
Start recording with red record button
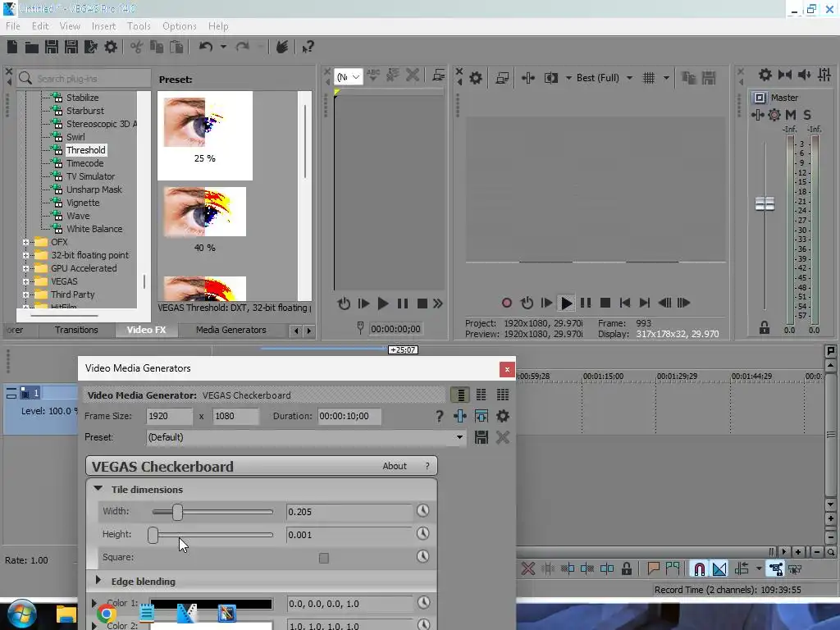(507, 304)
